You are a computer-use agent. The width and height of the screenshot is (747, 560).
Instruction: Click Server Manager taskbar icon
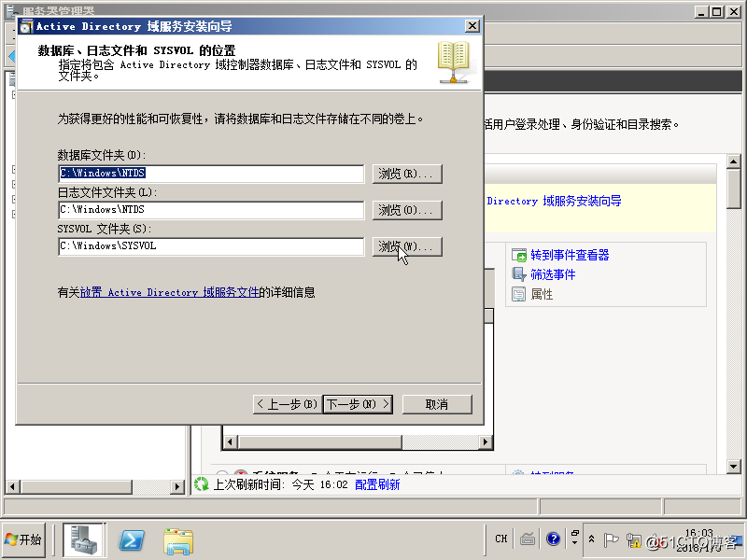[83, 539]
